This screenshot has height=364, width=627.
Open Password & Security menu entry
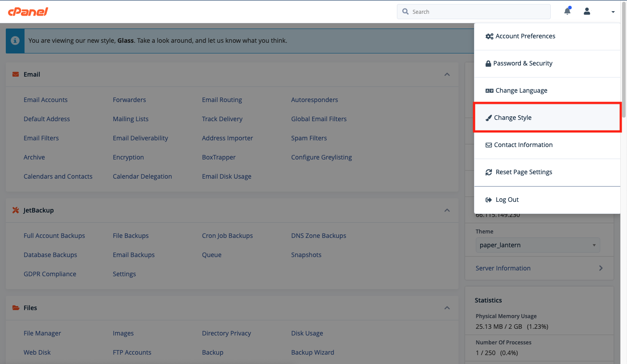(547, 63)
